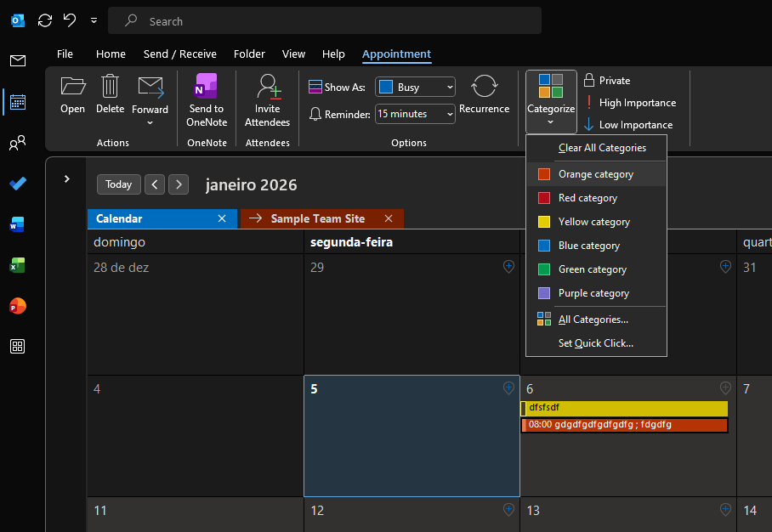Add event on day 30 plus icon

coord(725,266)
